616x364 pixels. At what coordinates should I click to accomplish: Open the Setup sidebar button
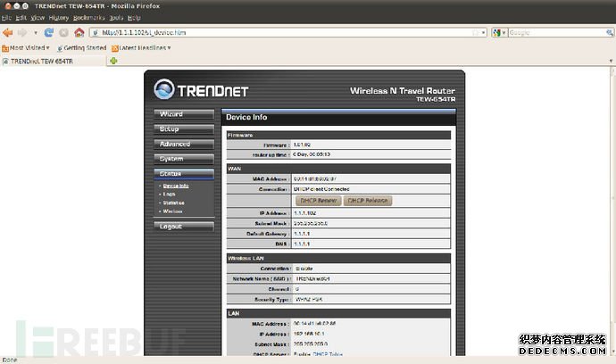tap(184, 128)
